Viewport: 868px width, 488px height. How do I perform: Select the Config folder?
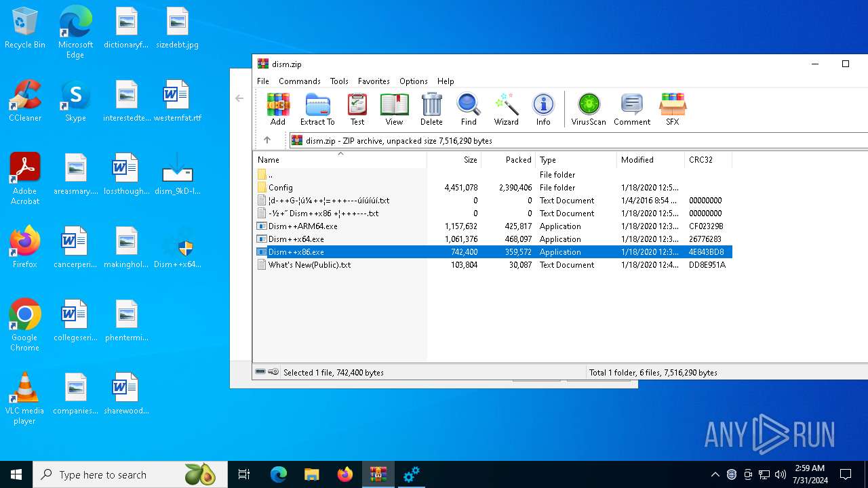493,188
